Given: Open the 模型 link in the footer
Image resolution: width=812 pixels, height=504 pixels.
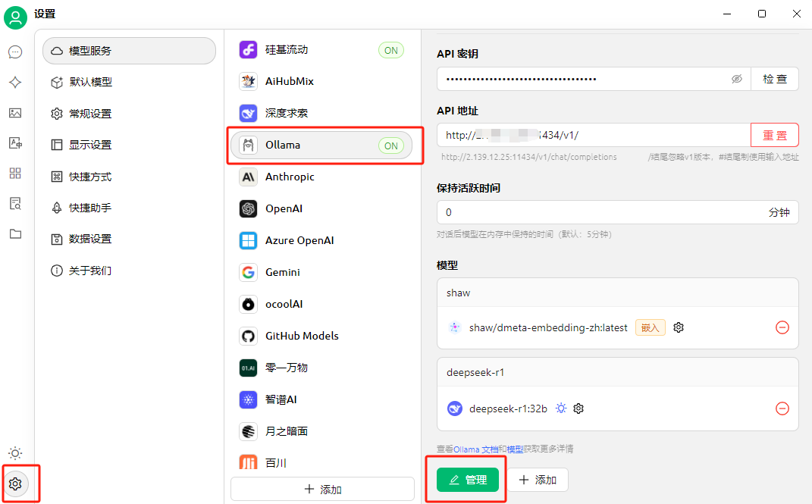Looking at the screenshot, I should (514, 449).
